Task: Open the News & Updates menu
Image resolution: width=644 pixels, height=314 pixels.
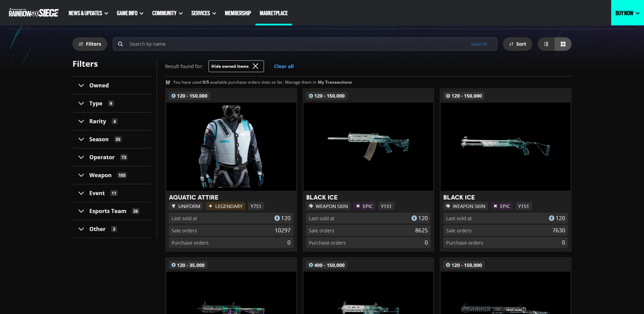Action: point(88,13)
